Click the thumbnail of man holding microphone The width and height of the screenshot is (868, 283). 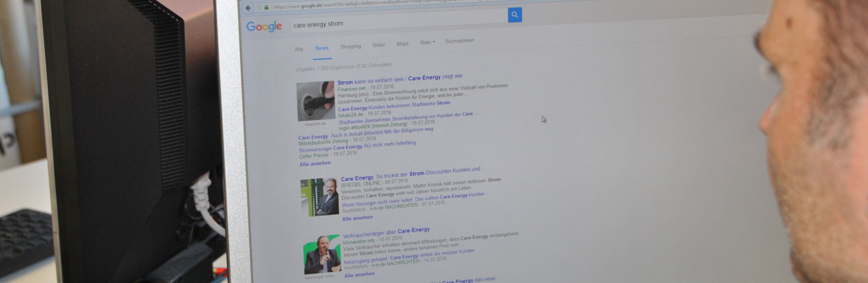click(322, 255)
